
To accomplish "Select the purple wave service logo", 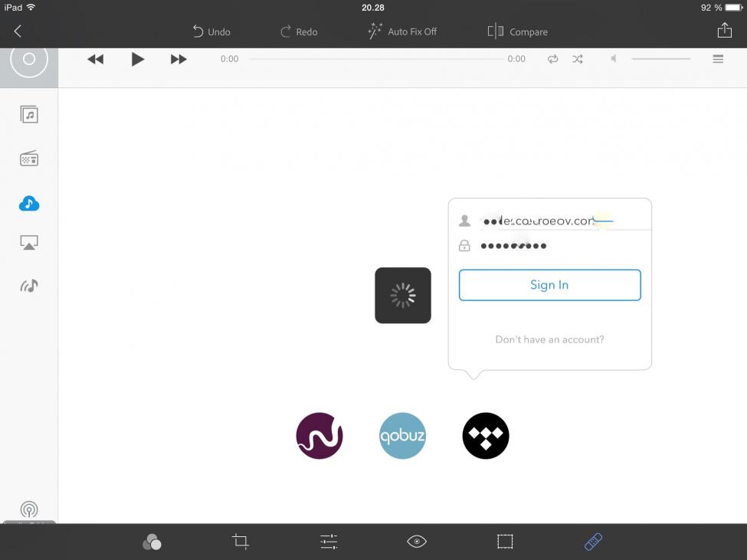I will 319,436.
